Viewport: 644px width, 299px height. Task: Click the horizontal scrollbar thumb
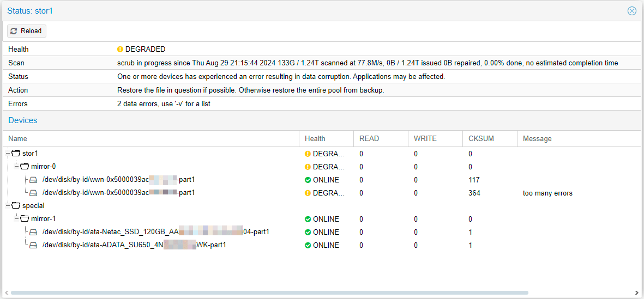coord(269,293)
